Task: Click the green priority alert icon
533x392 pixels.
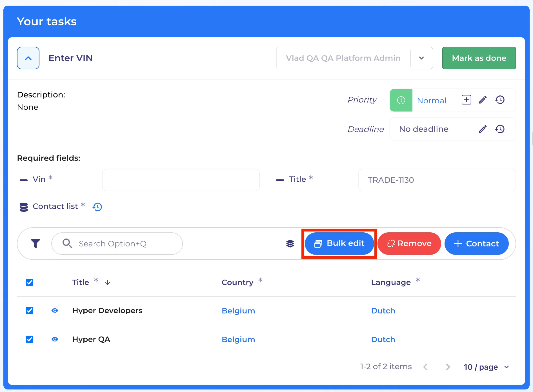Action: (x=401, y=100)
